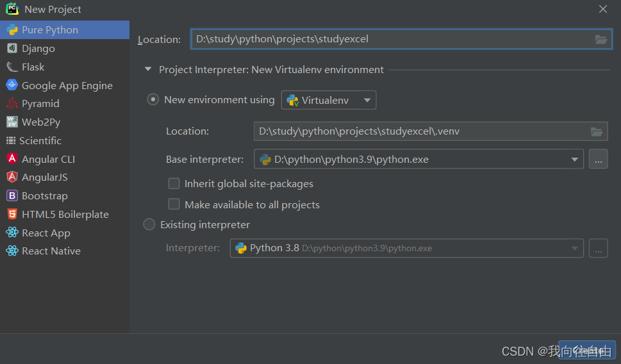621x364 pixels.
Task: Enable Inherit global site-packages
Action: (x=174, y=184)
